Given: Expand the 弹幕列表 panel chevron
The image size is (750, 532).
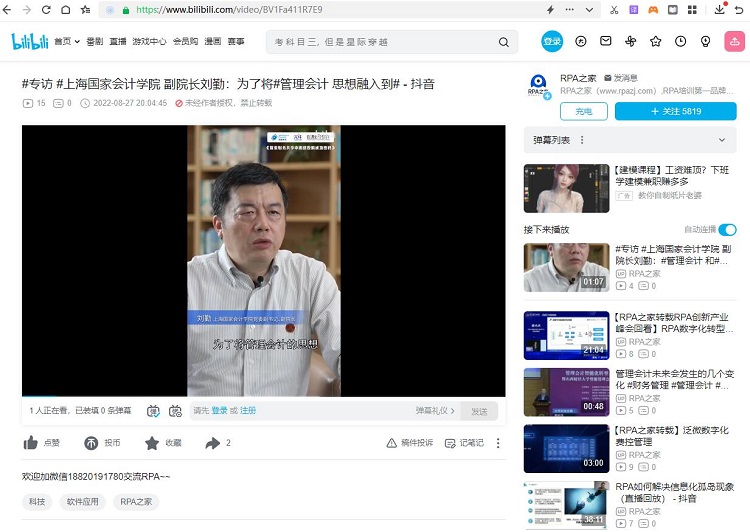Looking at the screenshot, I should point(722,140).
